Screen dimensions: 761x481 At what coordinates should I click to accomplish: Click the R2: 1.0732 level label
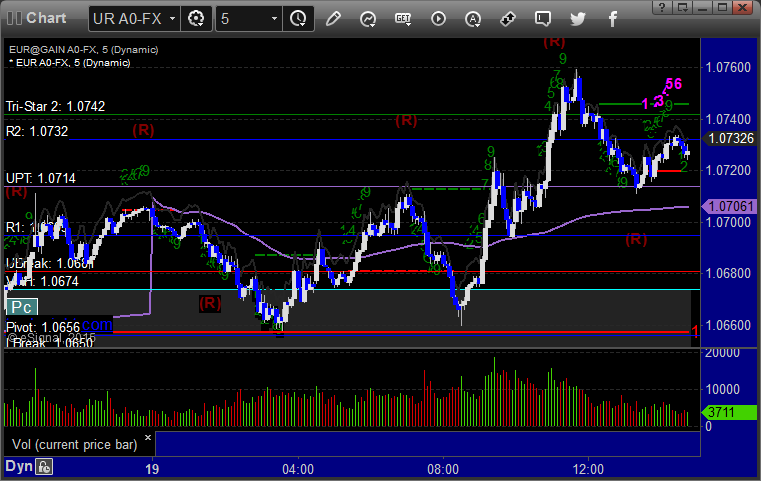point(37,131)
